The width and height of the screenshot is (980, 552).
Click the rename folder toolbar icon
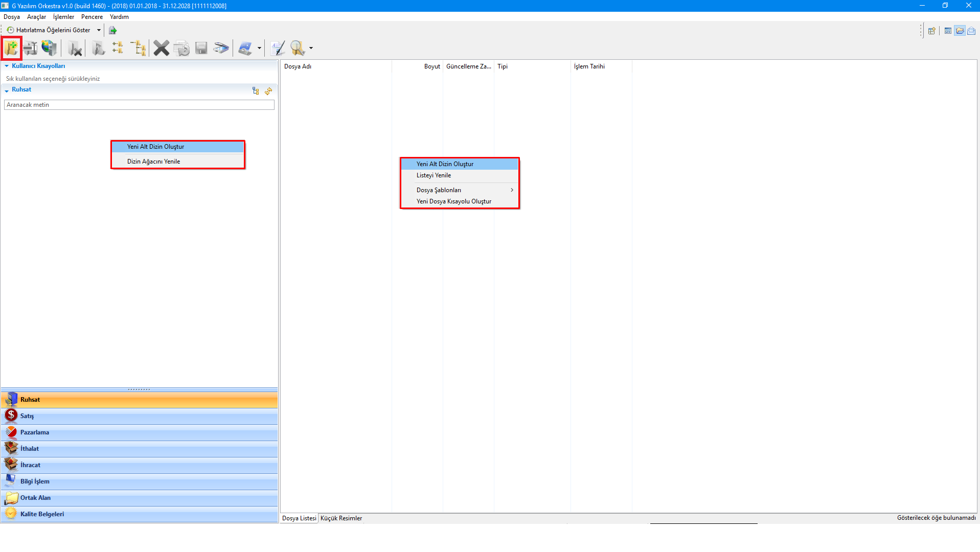(30, 49)
